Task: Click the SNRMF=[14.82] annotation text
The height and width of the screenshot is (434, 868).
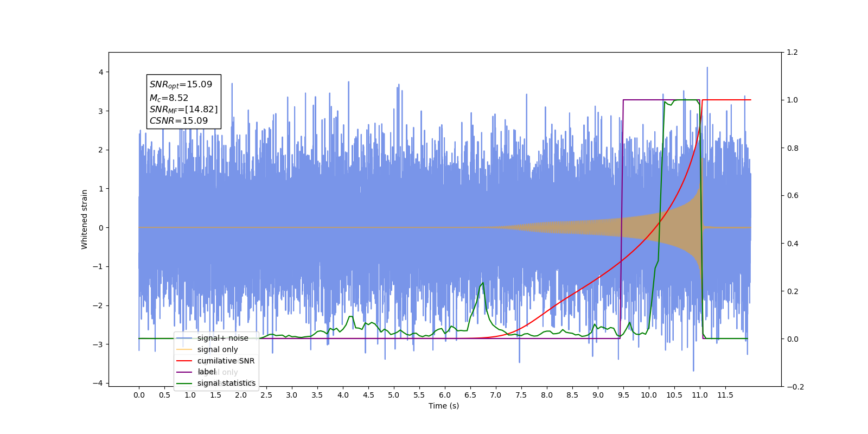Action: point(183,110)
